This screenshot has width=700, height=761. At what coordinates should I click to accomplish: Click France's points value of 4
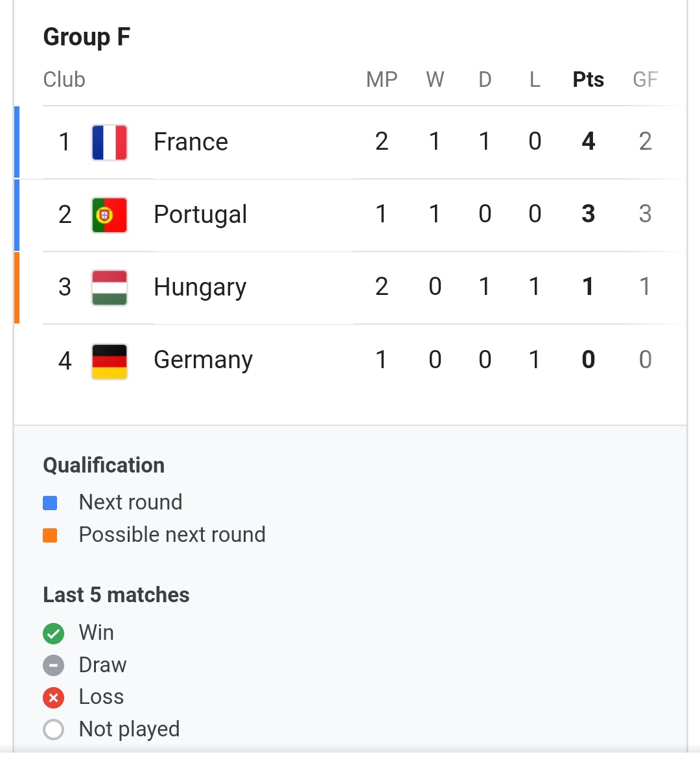588,141
